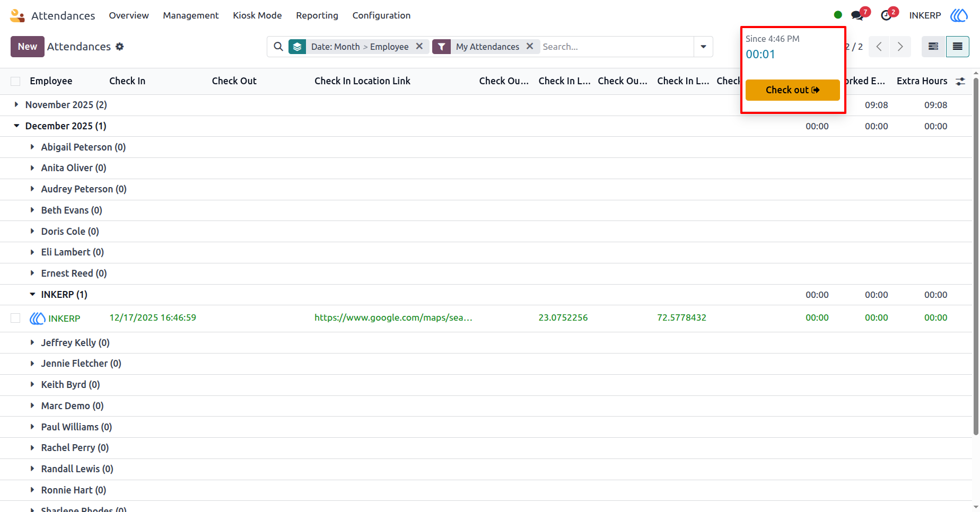Tick the INKERP attendance row checkbox
The image size is (980, 512).
(15, 318)
